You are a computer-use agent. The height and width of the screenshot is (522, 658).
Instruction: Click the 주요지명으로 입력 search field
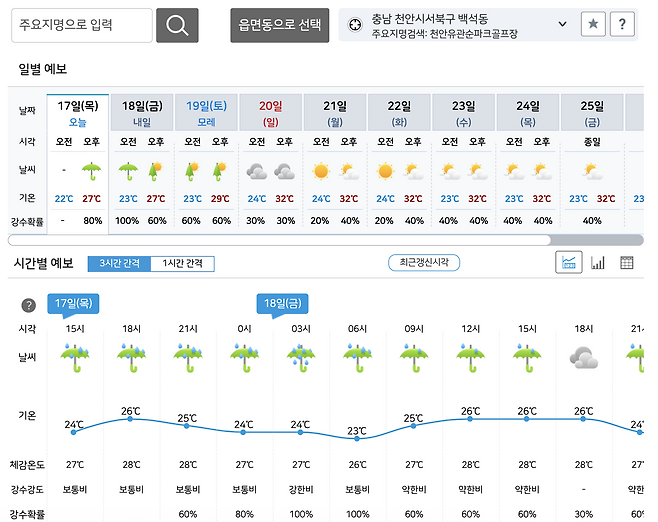[x=82, y=26]
